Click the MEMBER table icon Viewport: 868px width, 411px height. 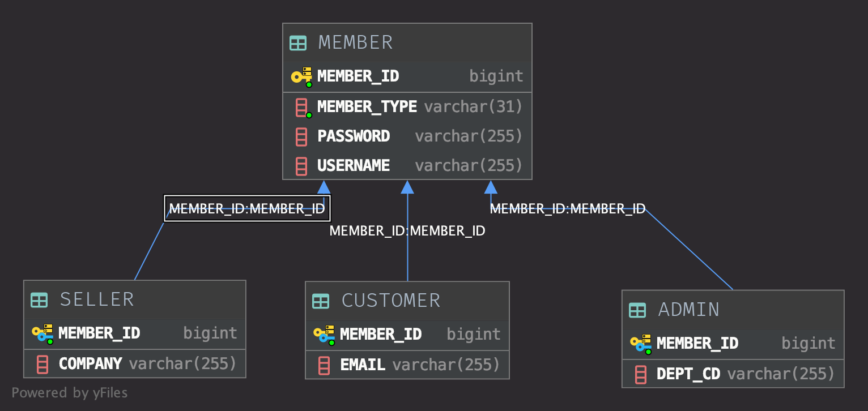(298, 43)
